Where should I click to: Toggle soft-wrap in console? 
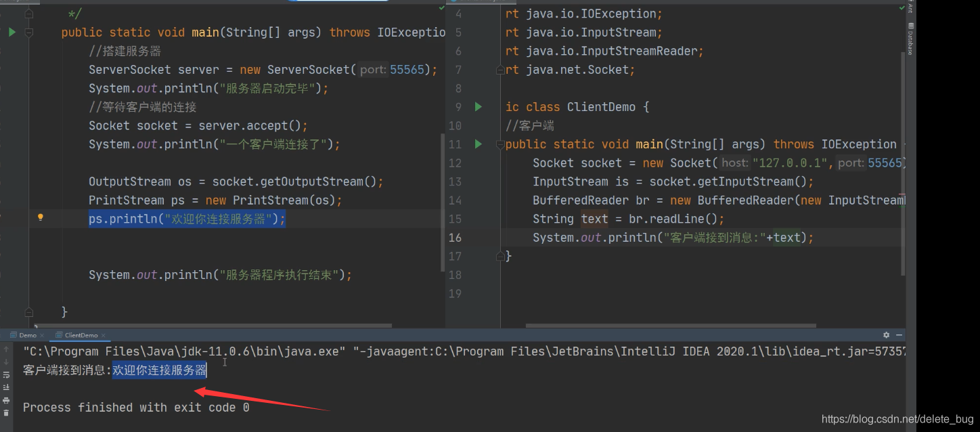(x=6, y=374)
